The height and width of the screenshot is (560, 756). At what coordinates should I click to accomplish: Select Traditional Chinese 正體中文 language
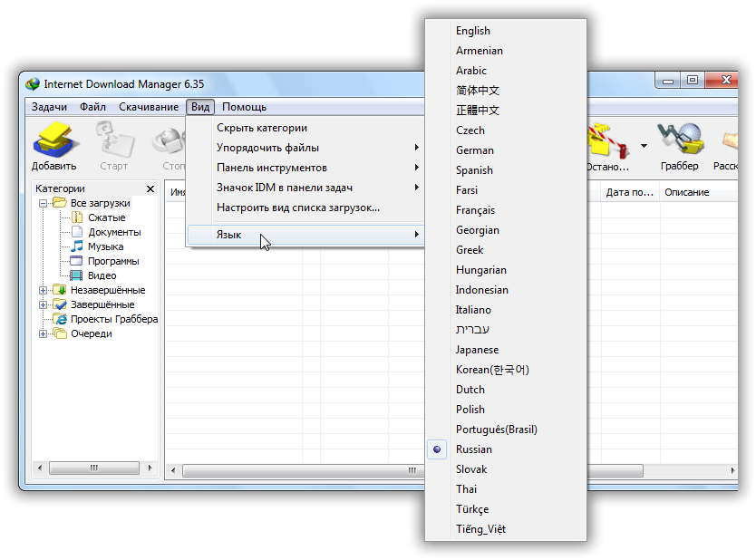506,111
